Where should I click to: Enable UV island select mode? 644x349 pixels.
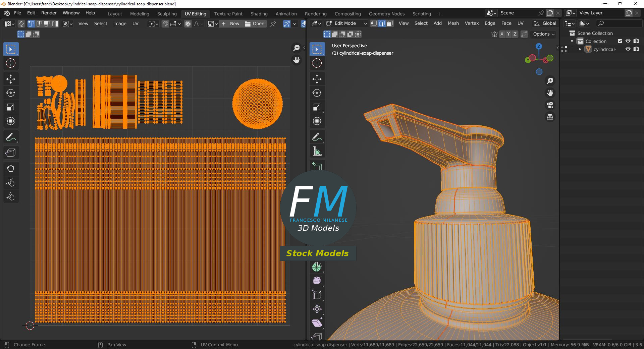[55, 24]
